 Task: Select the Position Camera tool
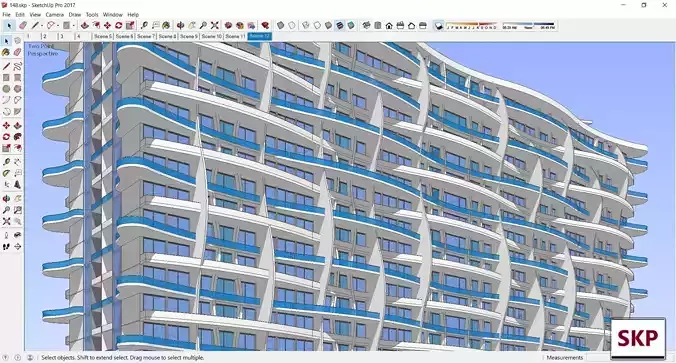(6, 235)
